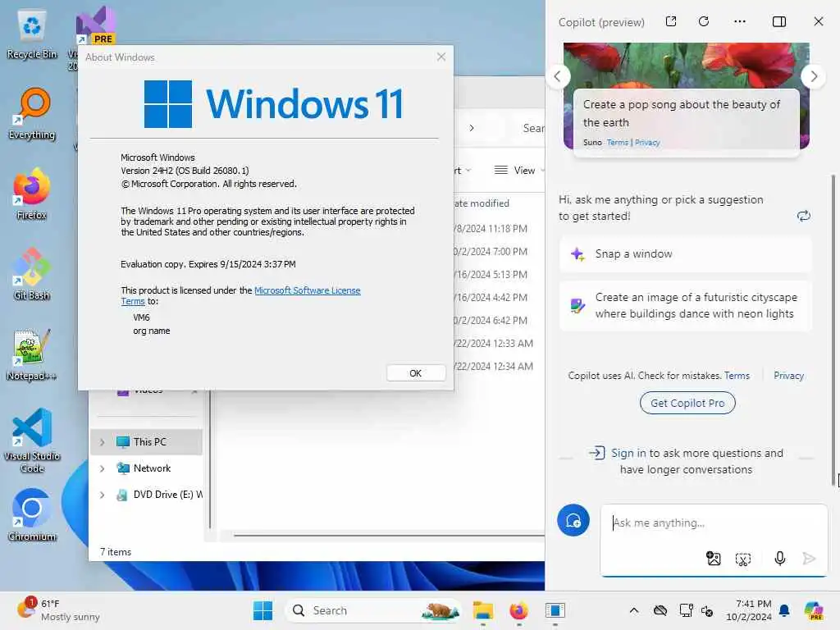Screen dimensions: 840x630
Task: Launch Chromium from the desktop
Action: (32, 515)
